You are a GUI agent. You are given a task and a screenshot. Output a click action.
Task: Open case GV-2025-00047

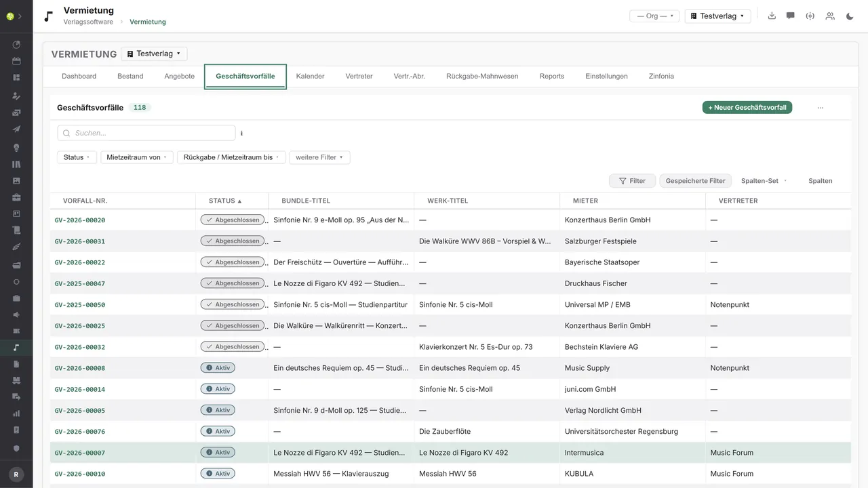80,283
